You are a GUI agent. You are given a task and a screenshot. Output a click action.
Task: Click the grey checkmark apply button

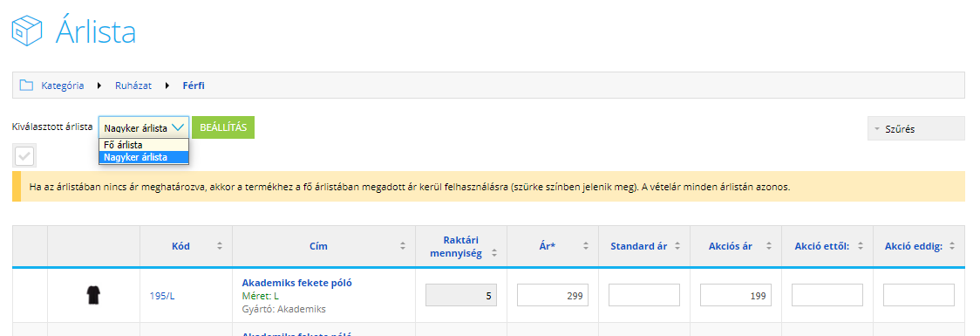24,156
